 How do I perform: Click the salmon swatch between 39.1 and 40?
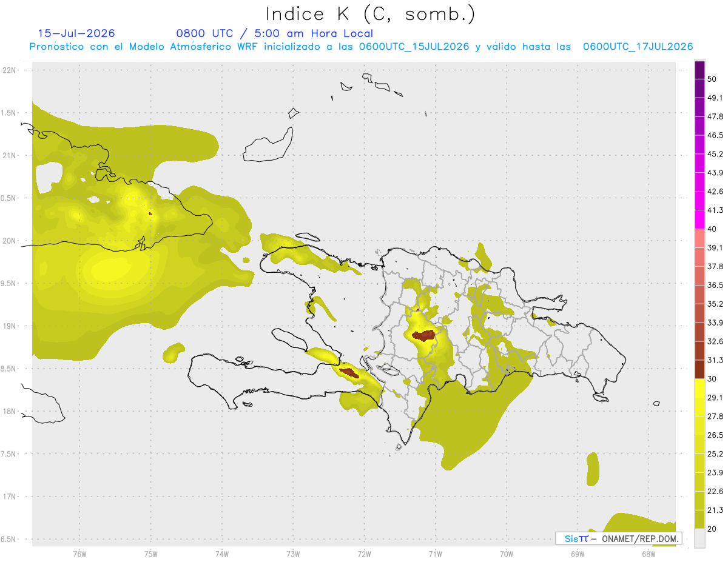699,238
